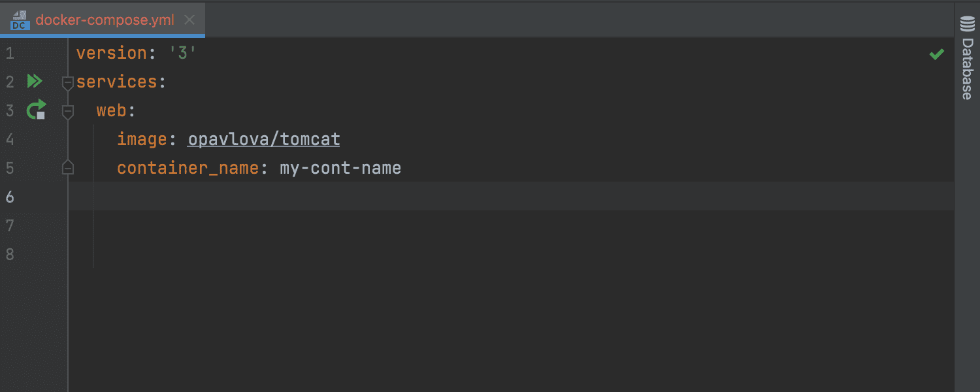980x392 pixels.
Task: Place cursor on my-cont-name value
Action: (340, 168)
